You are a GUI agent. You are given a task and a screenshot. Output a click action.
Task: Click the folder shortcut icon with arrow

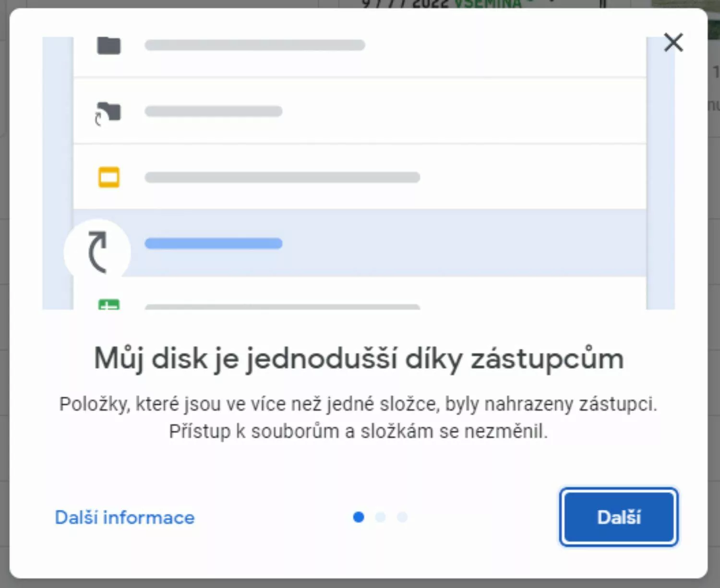tap(108, 113)
